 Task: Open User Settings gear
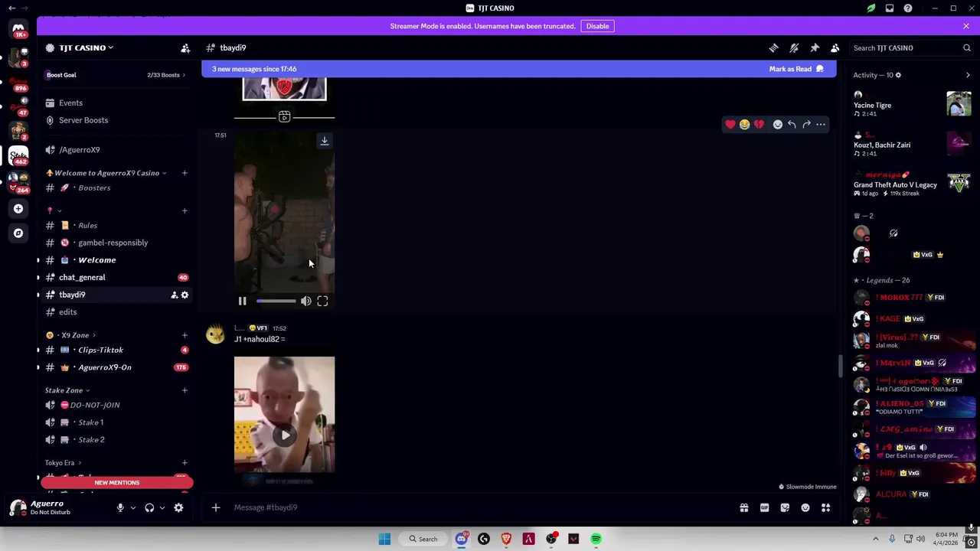pos(178,507)
